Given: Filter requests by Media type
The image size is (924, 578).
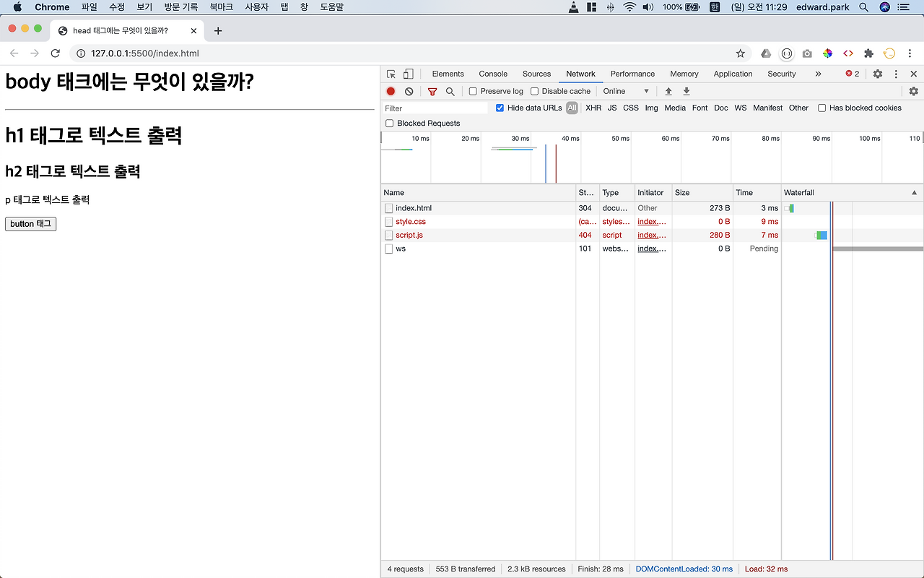Looking at the screenshot, I should coord(675,108).
